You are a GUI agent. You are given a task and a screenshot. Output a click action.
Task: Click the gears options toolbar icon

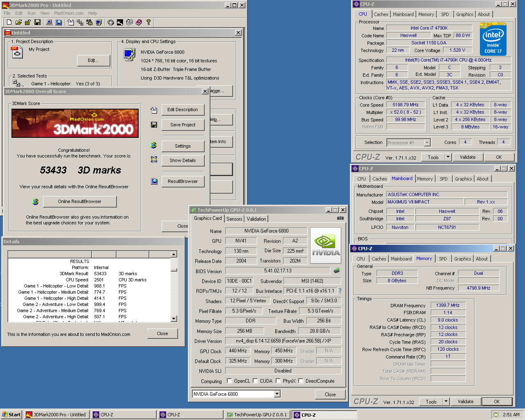[x=89, y=22]
